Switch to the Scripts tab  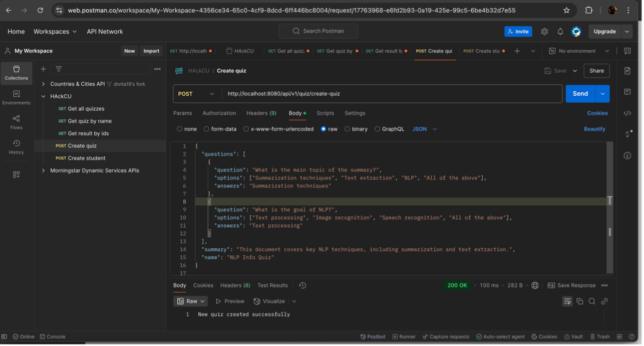(325, 113)
